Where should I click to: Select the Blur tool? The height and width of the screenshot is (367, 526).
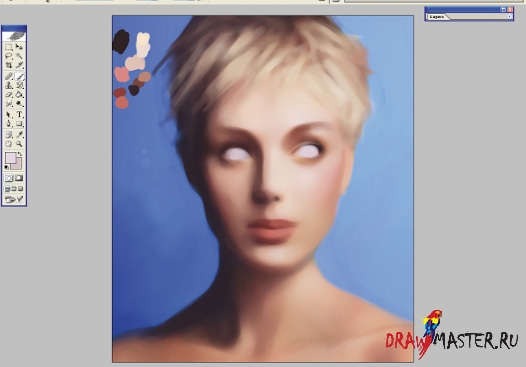pos(9,103)
